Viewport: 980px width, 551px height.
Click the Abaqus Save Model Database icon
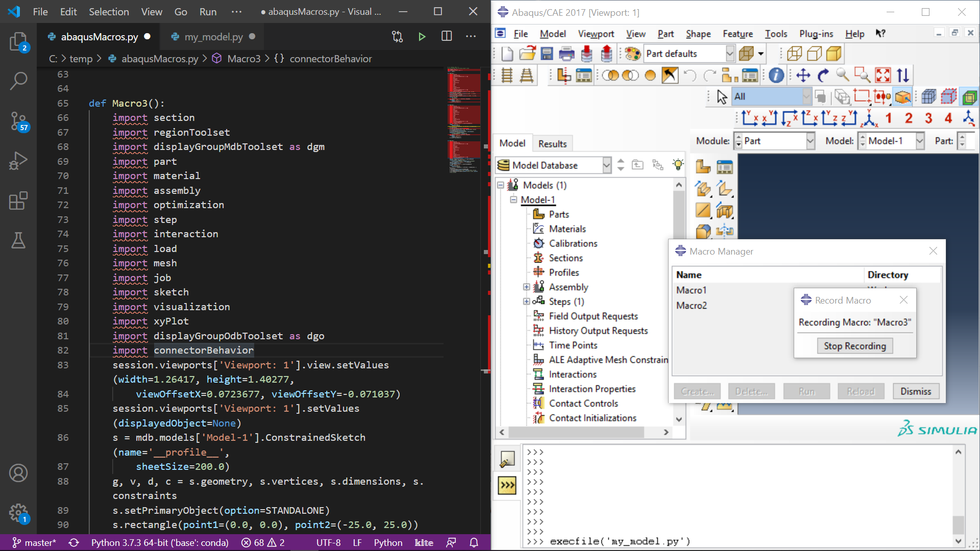(547, 54)
